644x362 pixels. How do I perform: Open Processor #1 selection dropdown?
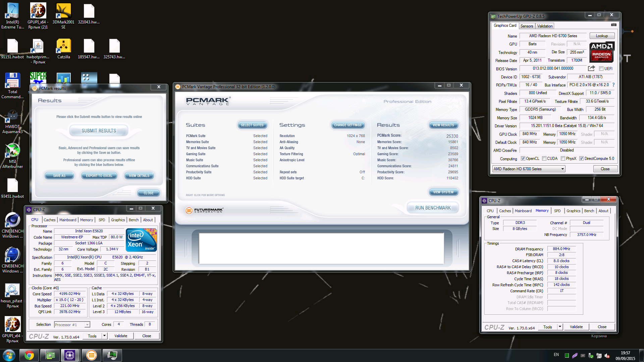[72, 324]
